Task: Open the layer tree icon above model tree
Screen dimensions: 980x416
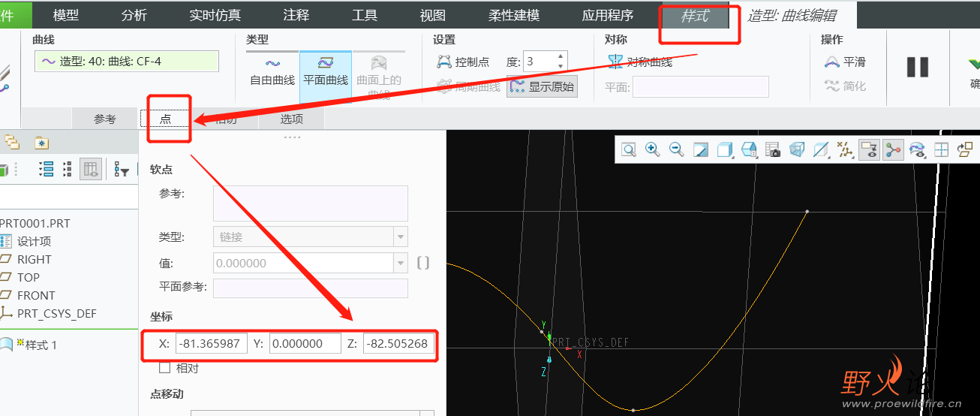Action: 11,142
